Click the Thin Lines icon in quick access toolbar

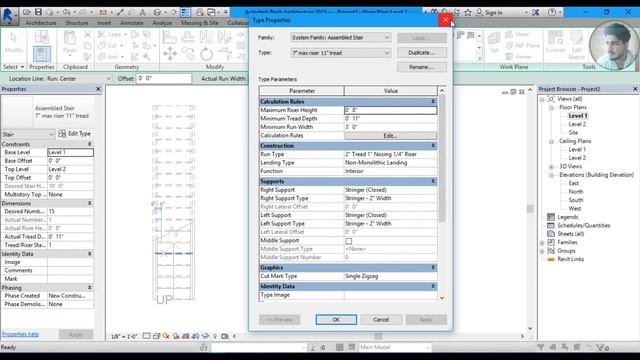tap(185, 12)
